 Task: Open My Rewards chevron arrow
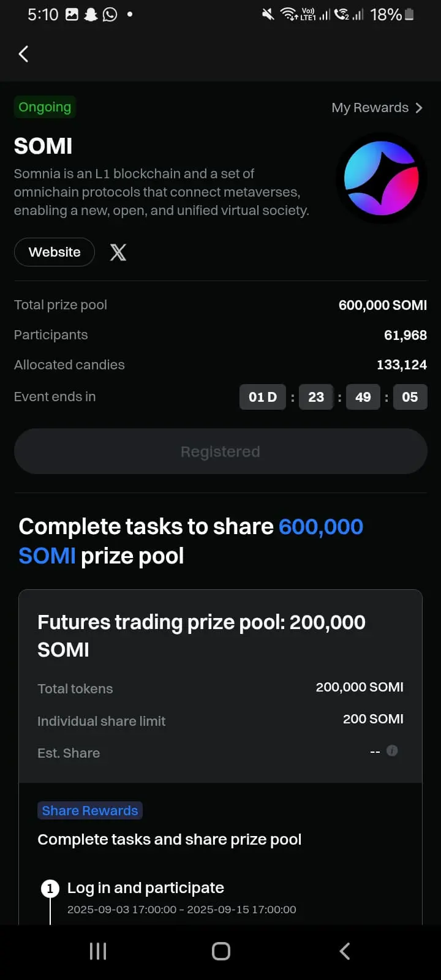pyautogui.click(x=419, y=108)
